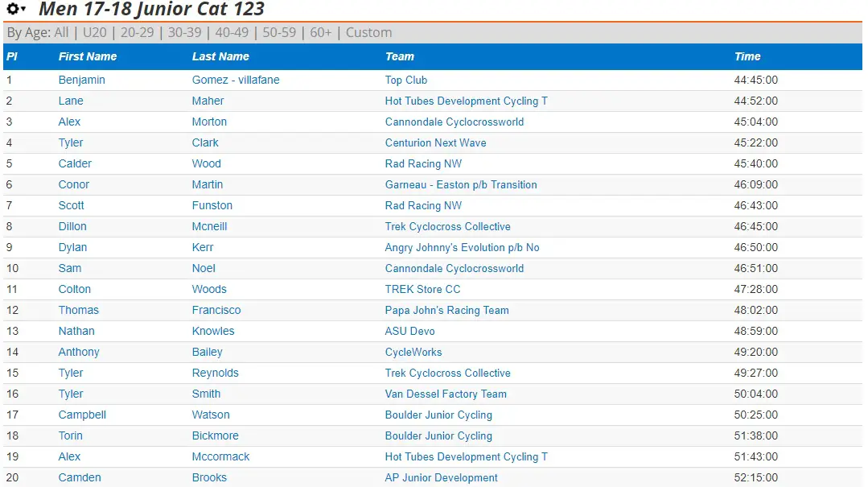868x487 pixels.
Task: Click last name Kerr
Action: point(203,248)
